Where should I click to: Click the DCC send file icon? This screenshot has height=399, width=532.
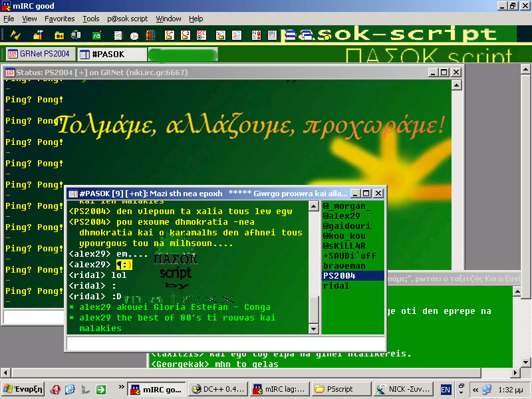[x=170, y=35]
